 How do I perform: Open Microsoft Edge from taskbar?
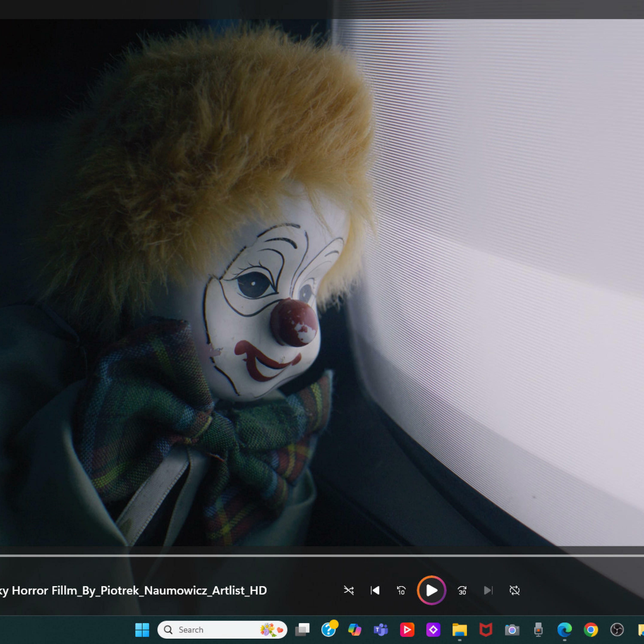(x=564, y=630)
